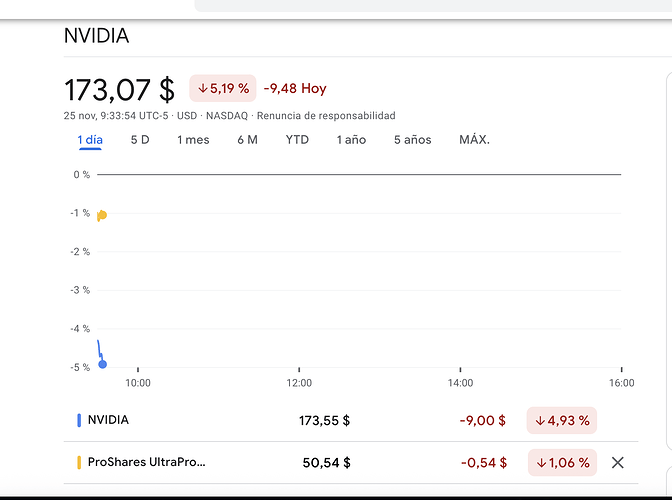This screenshot has width=672, height=500.
Task: Select the 6 M range tab
Action: click(247, 140)
